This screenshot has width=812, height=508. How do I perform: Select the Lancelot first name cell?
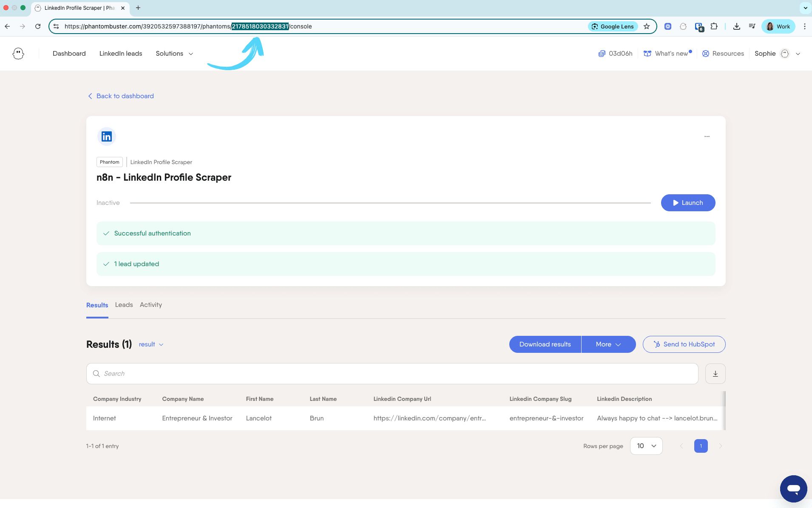(x=258, y=418)
